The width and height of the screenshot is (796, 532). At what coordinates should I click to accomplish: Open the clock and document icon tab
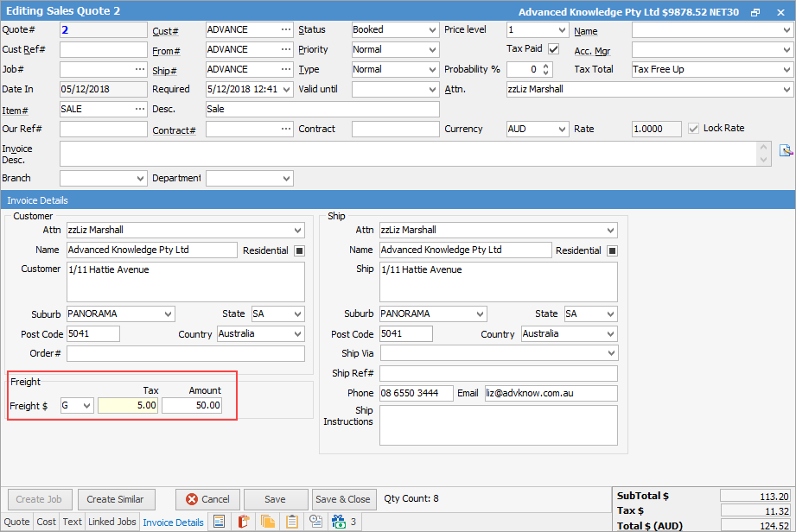tap(316, 522)
